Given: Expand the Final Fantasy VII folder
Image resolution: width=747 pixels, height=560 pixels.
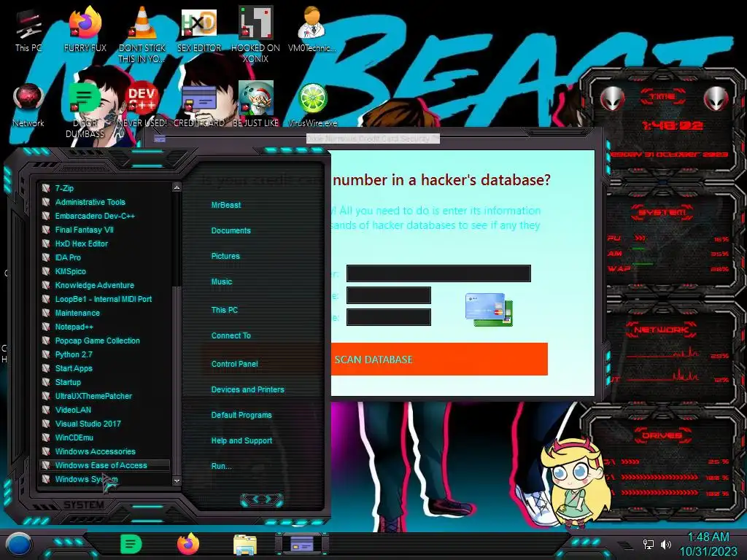Looking at the screenshot, I should 85,230.
